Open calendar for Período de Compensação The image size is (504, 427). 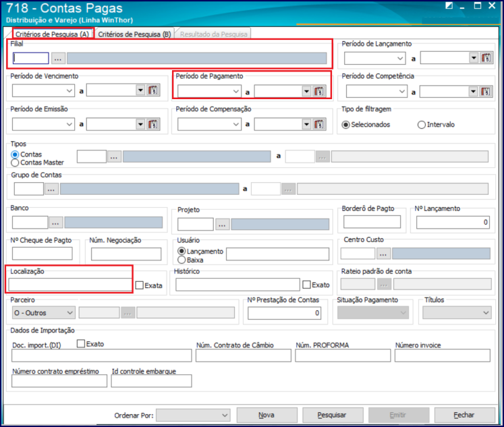[318, 124]
